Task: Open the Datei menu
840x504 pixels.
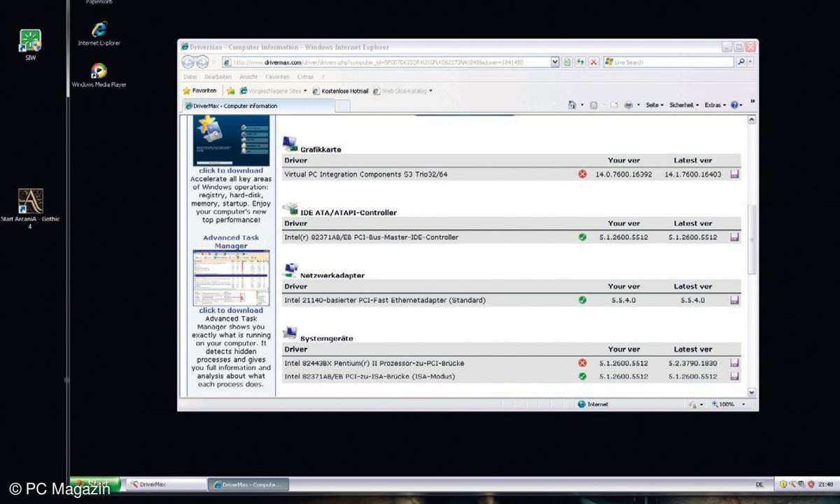Action: pos(190,77)
